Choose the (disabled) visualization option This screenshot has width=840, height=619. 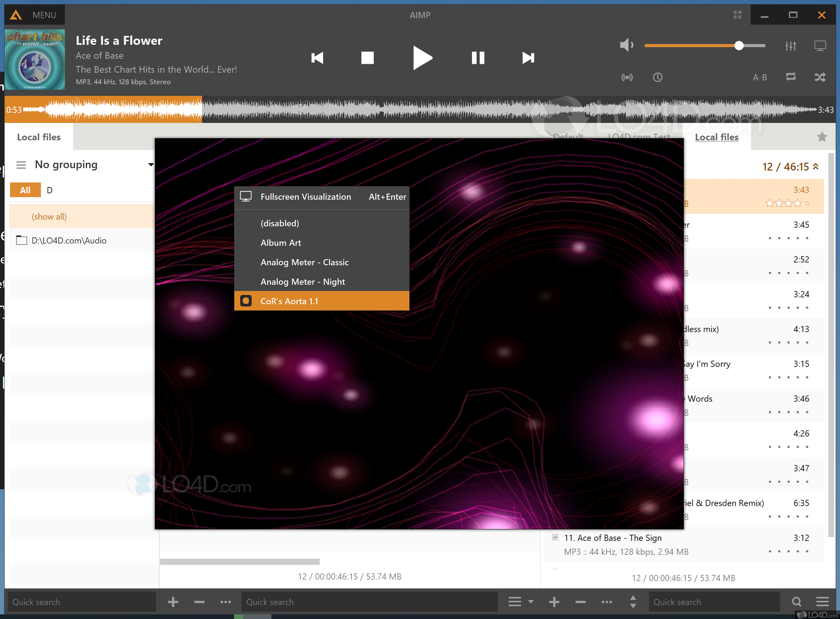click(x=322, y=223)
